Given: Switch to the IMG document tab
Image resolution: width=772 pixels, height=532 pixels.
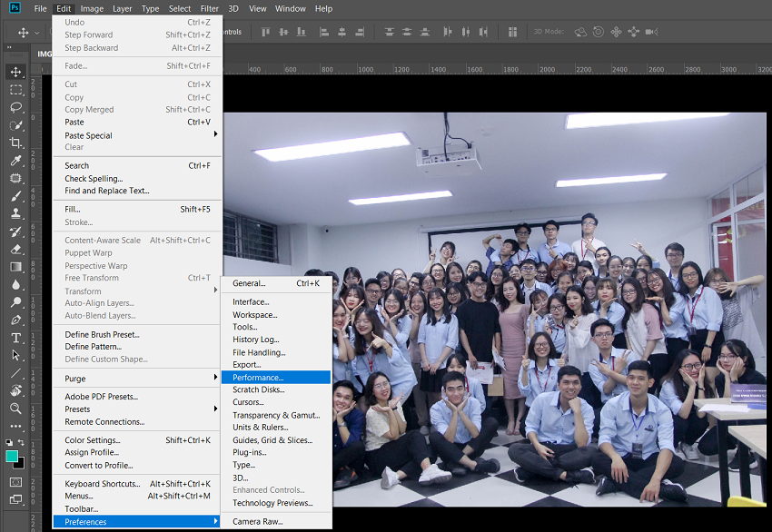Looking at the screenshot, I should coord(45,54).
